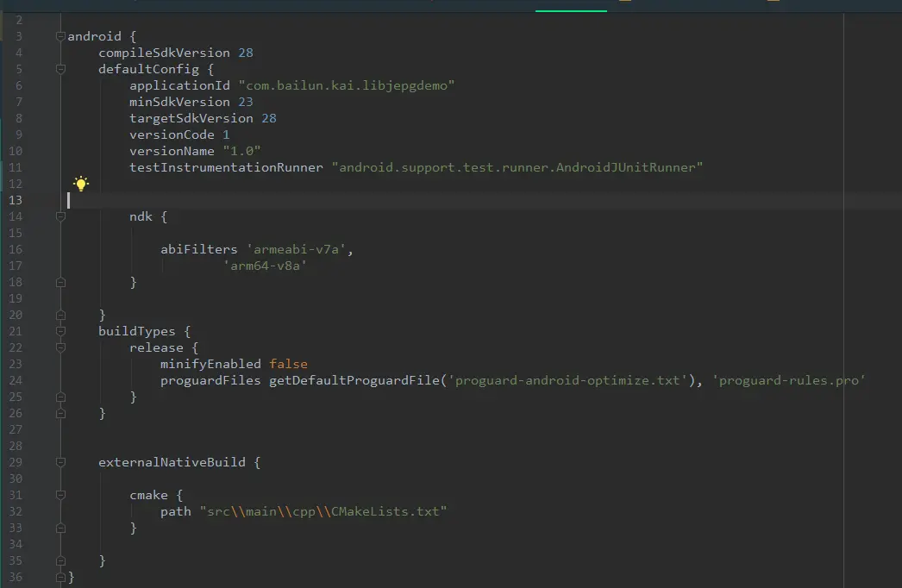The image size is (902, 588).
Task: Collapse the release block fold marker
Action: click(x=60, y=347)
